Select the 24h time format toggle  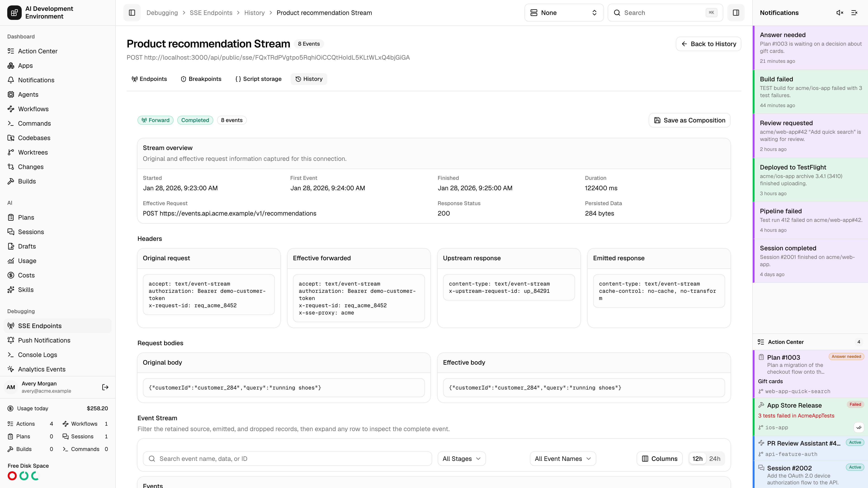(715, 459)
